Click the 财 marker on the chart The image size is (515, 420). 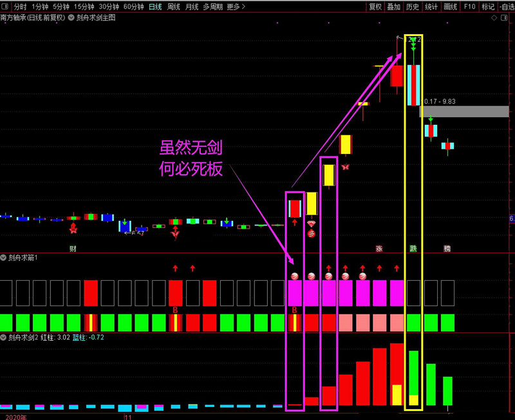73,249
